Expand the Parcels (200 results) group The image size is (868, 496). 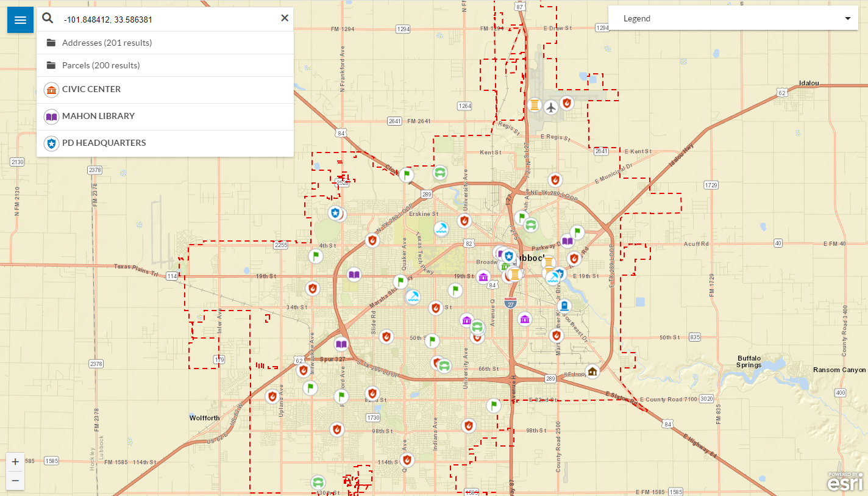pyautogui.click(x=165, y=65)
